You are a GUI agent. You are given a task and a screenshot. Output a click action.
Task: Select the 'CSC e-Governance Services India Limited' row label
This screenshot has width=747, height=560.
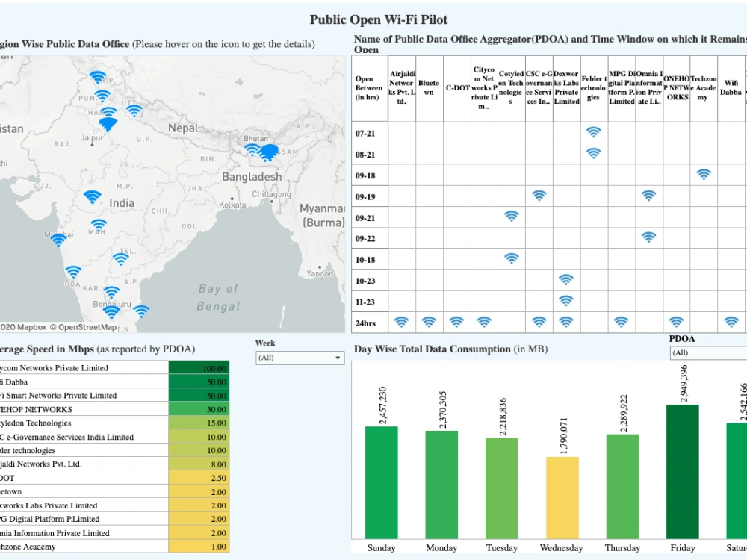[x=66, y=437]
